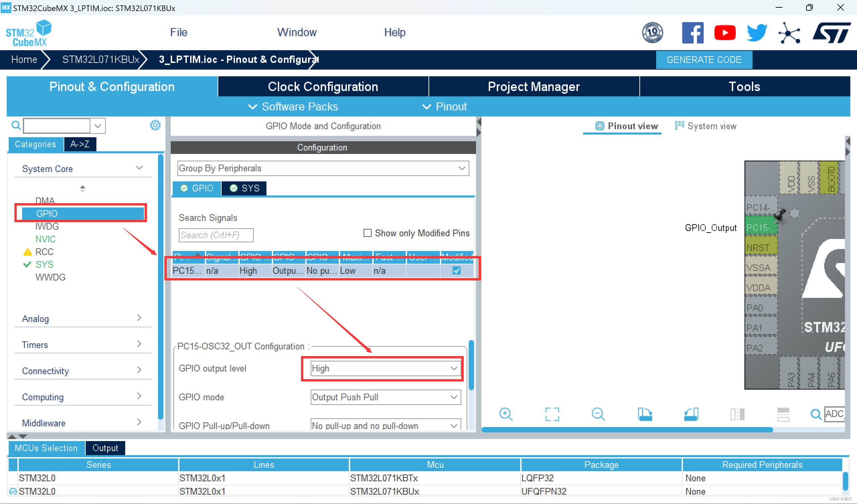Open the Help menu
The width and height of the screenshot is (857, 504).
coord(394,32)
